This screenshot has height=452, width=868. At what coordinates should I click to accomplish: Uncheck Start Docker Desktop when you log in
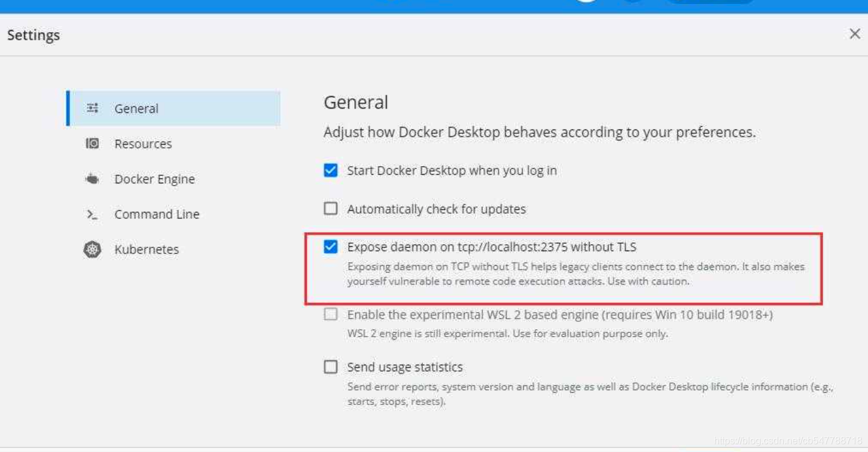331,170
